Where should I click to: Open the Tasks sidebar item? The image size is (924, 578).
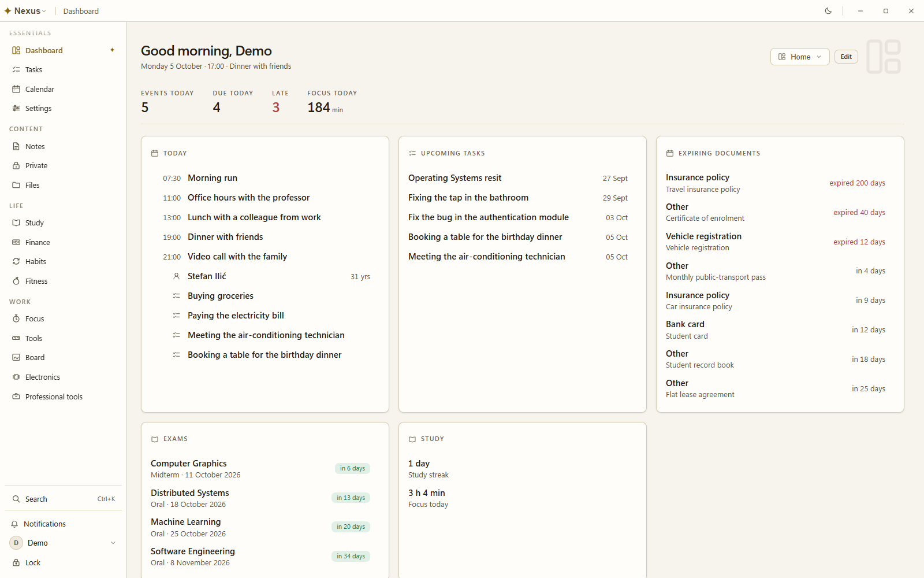point(63,70)
